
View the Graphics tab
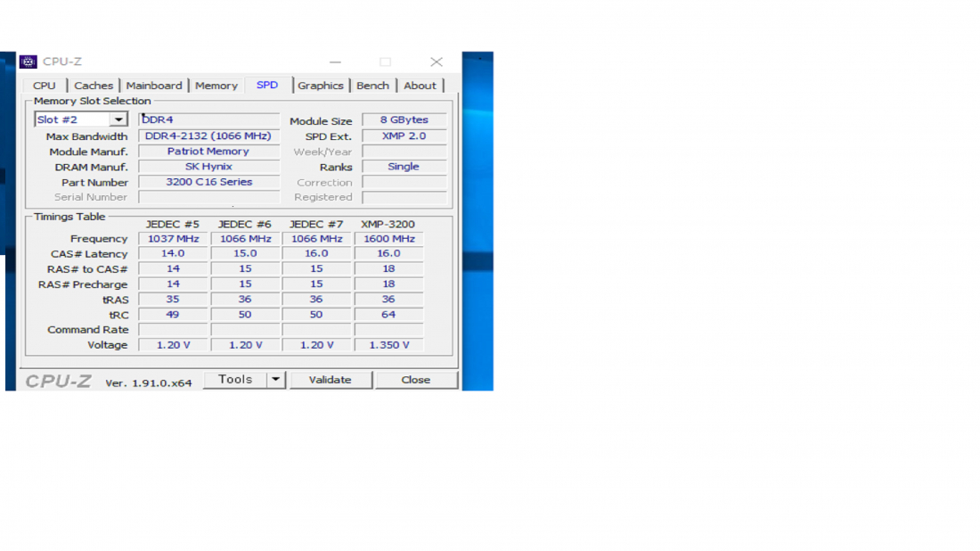pos(321,86)
